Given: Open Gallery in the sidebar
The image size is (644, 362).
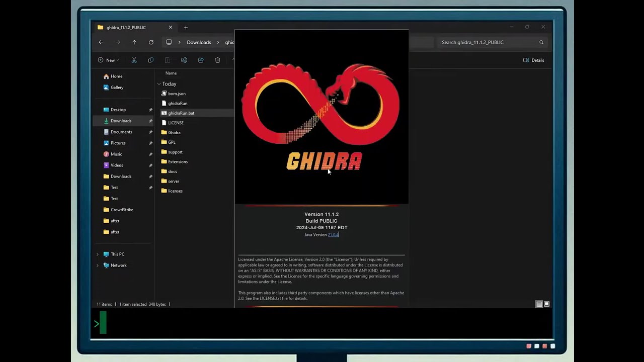Looking at the screenshot, I should coord(113,87).
